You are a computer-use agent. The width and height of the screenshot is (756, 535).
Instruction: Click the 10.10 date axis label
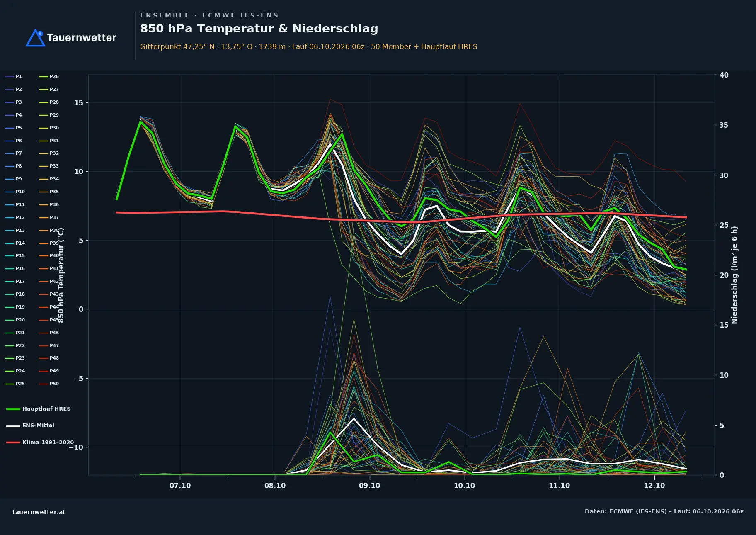pyautogui.click(x=464, y=486)
